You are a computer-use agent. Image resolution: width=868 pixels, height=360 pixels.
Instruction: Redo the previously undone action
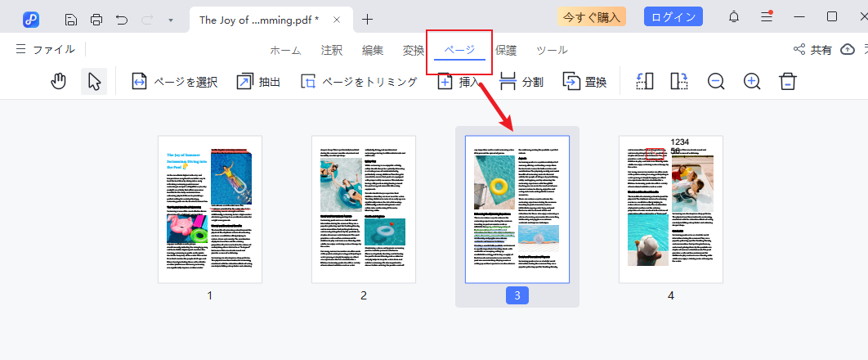tap(147, 20)
